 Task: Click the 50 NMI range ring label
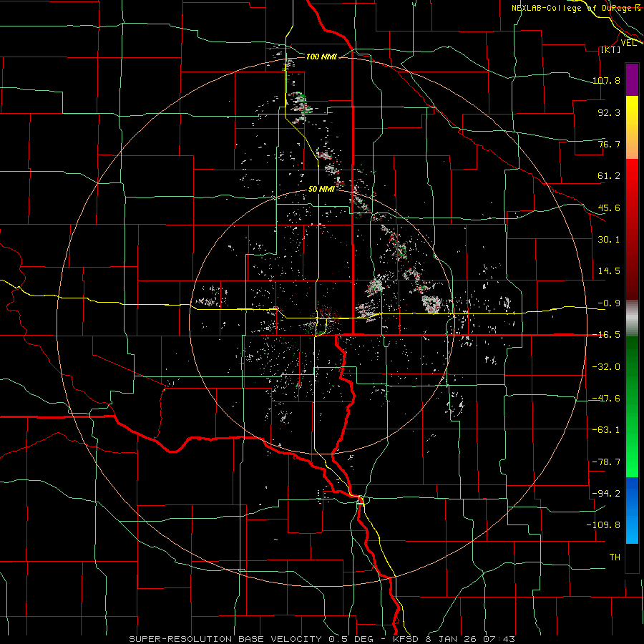coord(321,189)
